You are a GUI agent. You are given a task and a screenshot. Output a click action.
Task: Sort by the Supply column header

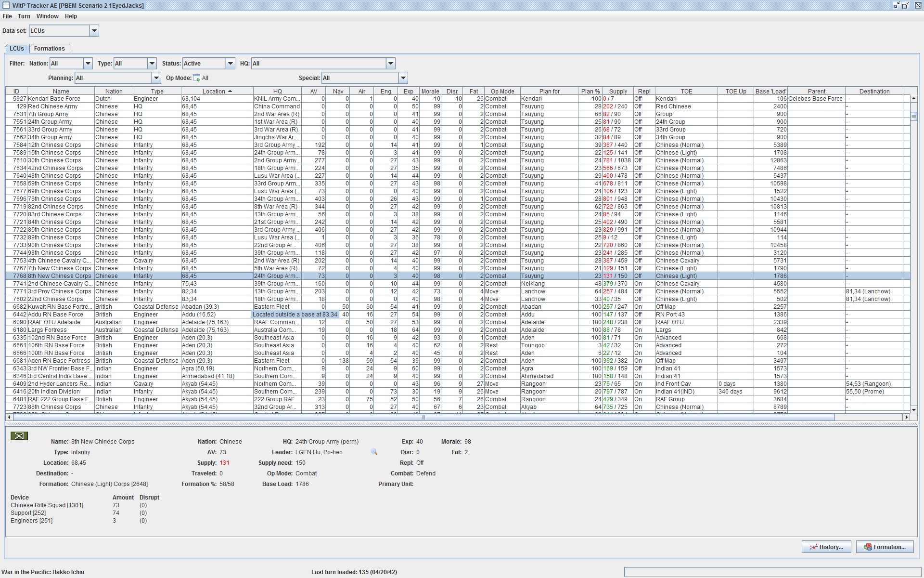pyautogui.click(x=618, y=91)
